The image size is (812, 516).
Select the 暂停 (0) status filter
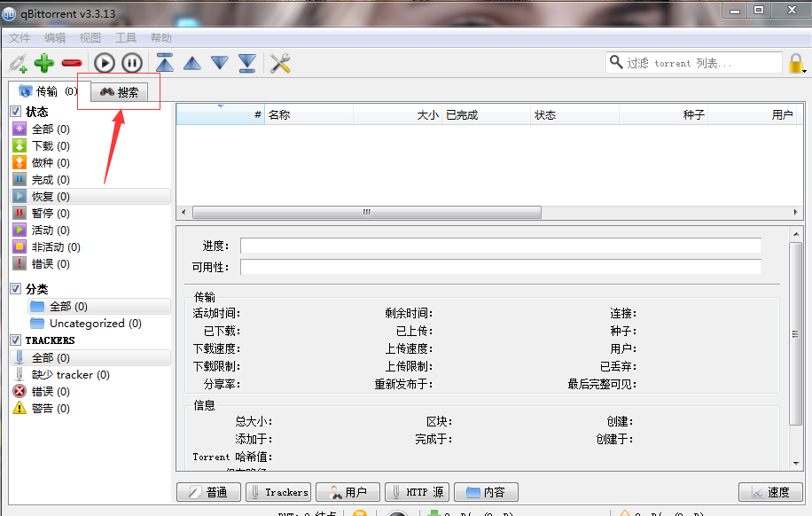pos(90,214)
